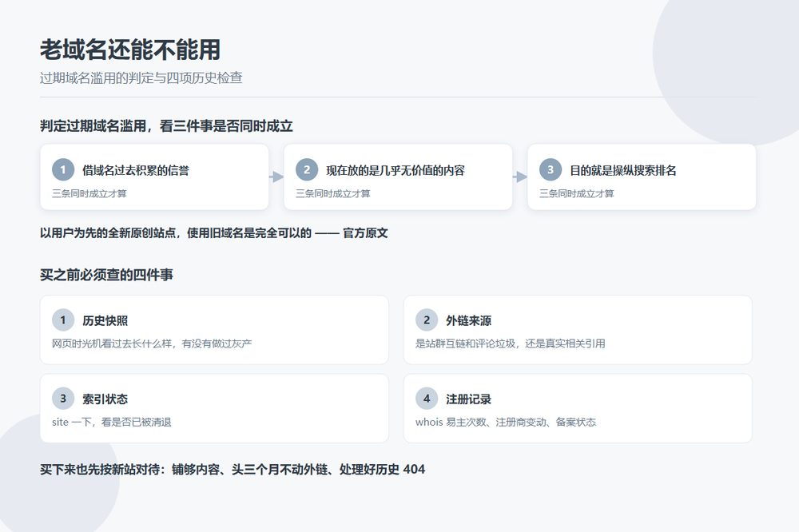The width and height of the screenshot is (799, 532).
Task: Click footer line 买下来也先按新站对待
Action: (233, 470)
